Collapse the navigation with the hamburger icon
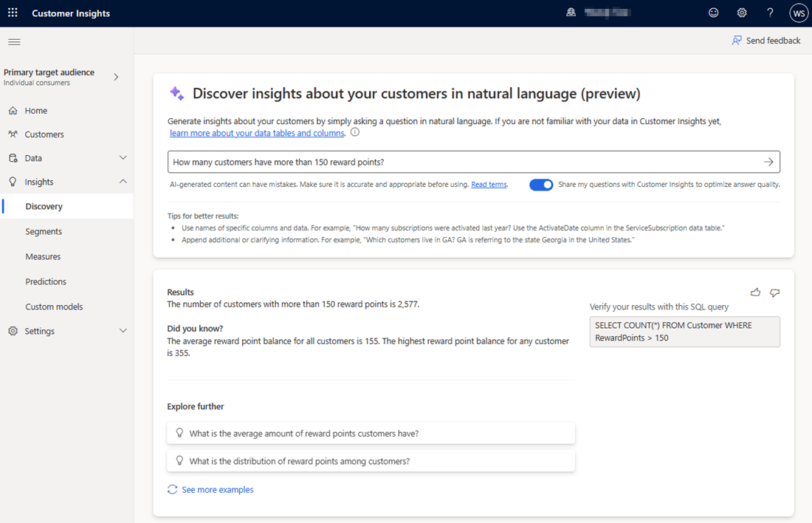812x523 pixels. coord(14,41)
